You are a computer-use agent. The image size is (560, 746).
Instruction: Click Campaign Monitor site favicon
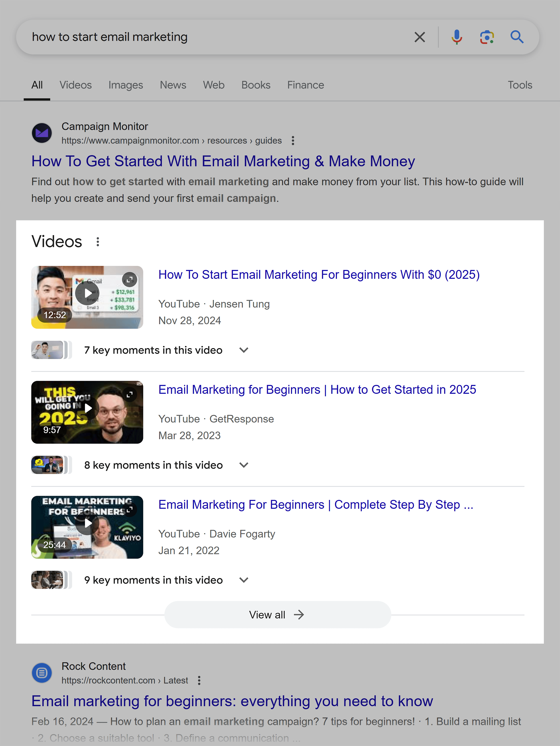pos(42,133)
